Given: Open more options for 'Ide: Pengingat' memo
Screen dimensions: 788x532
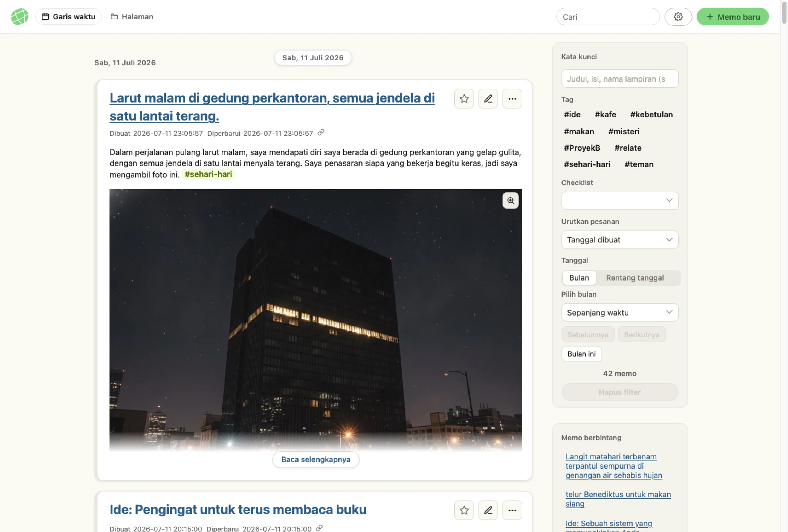Looking at the screenshot, I should click(x=512, y=510).
